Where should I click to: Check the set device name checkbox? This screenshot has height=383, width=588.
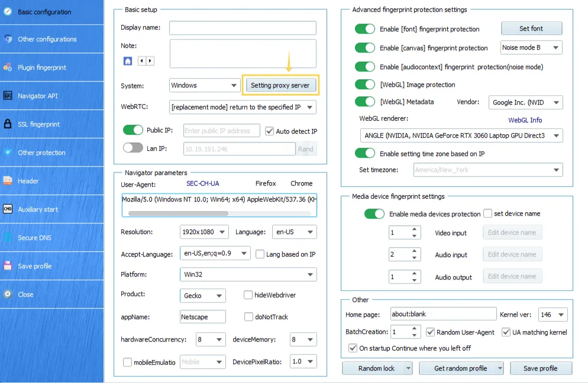click(487, 213)
